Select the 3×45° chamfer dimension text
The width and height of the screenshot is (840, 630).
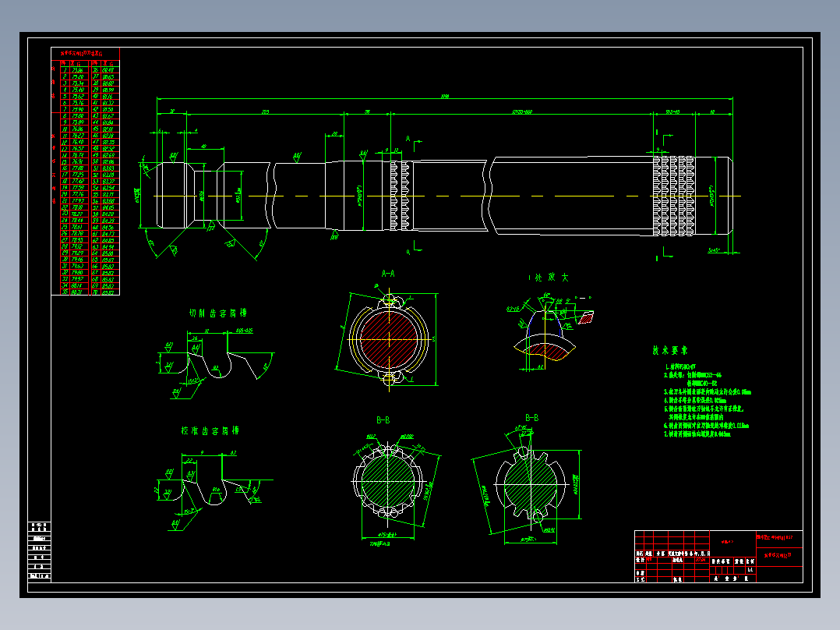coord(715,250)
